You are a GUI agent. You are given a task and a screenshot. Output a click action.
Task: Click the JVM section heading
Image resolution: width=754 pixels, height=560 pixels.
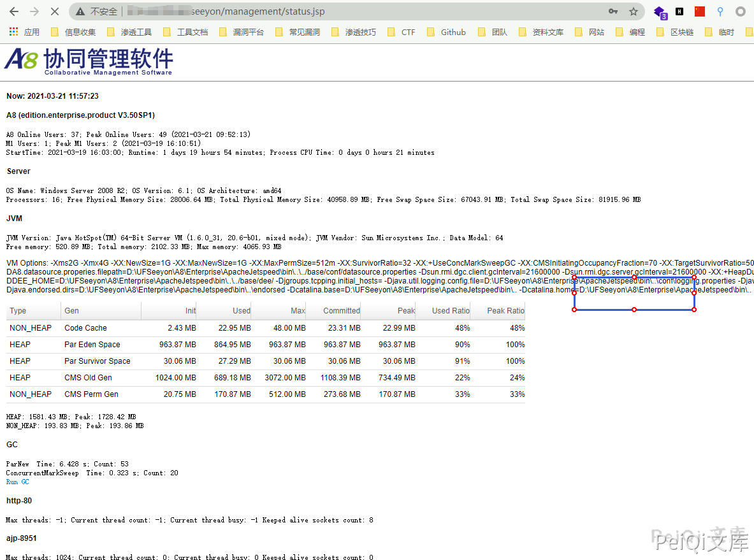click(x=15, y=219)
